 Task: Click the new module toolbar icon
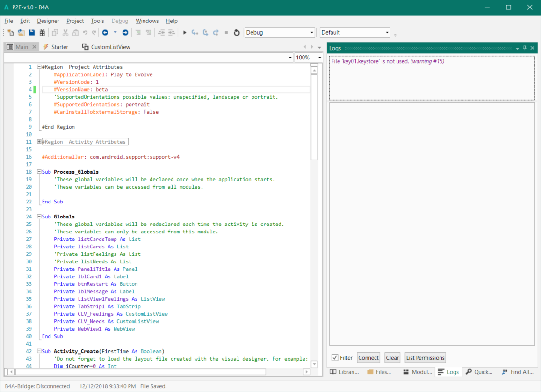(x=11, y=33)
